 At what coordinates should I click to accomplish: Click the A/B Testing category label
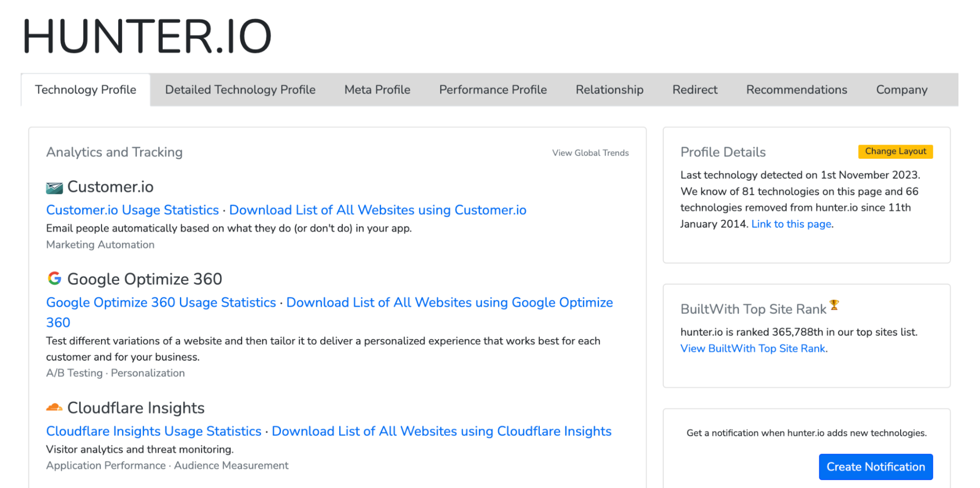(x=74, y=373)
